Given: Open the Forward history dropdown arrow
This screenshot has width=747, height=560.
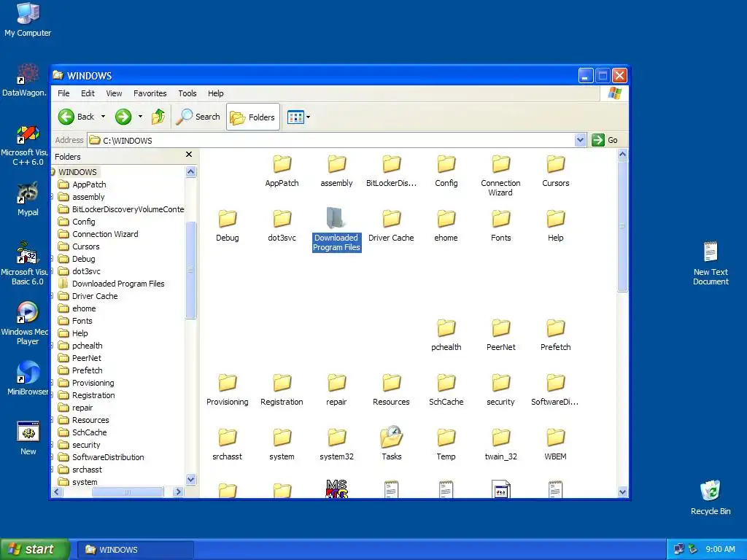Looking at the screenshot, I should (x=140, y=117).
